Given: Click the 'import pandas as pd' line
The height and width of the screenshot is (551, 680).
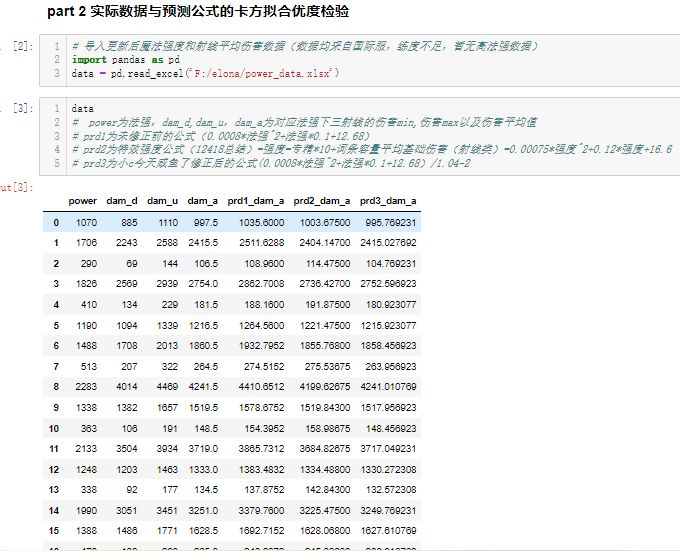Looking at the screenshot, I should tap(126, 59).
